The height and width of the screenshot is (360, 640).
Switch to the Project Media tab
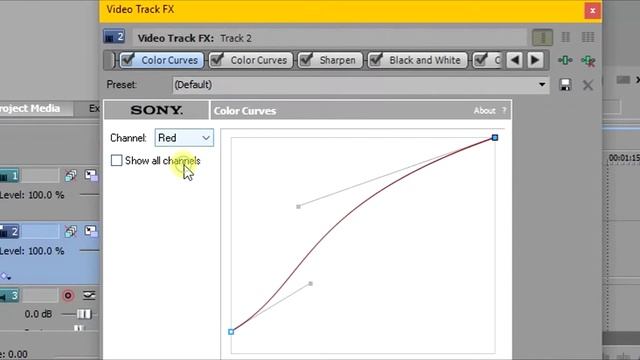pos(30,109)
